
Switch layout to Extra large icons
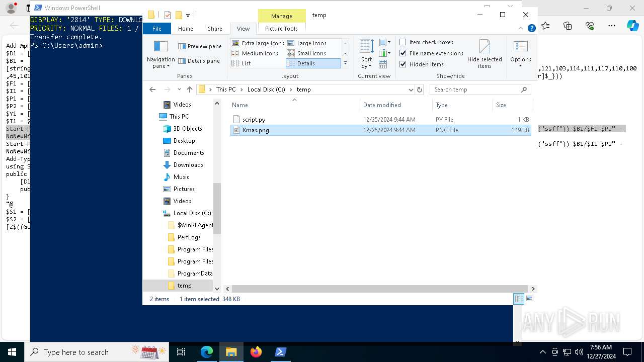pyautogui.click(x=258, y=43)
